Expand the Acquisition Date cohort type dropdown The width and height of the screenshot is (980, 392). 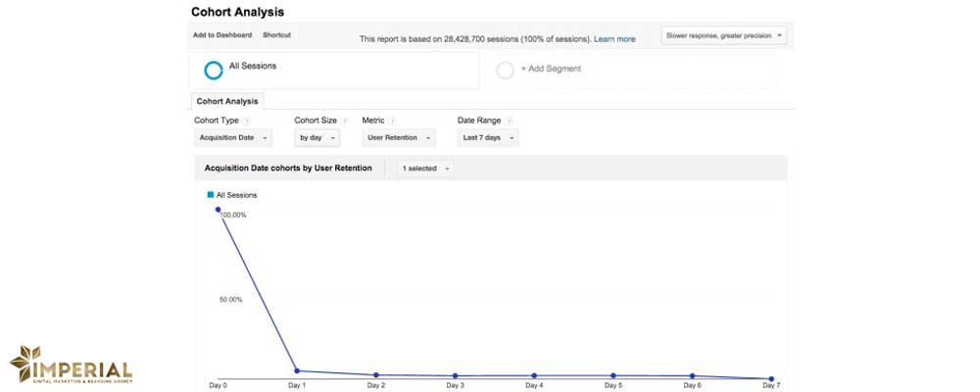pyautogui.click(x=233, y=138)
